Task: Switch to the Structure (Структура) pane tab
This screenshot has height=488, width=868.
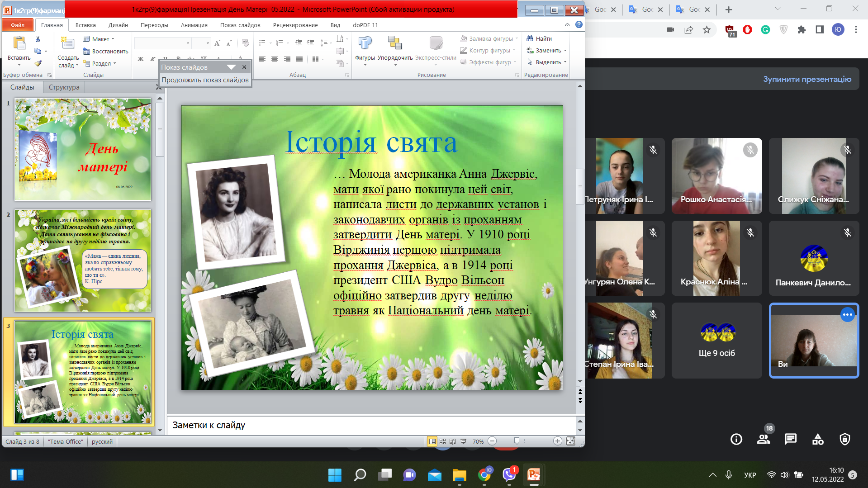Action: (x=64, y=87)
